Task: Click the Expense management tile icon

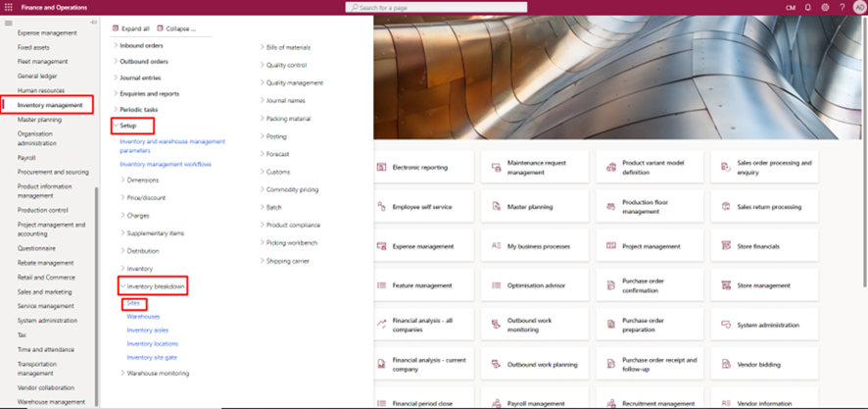Action: coord(381,246)
